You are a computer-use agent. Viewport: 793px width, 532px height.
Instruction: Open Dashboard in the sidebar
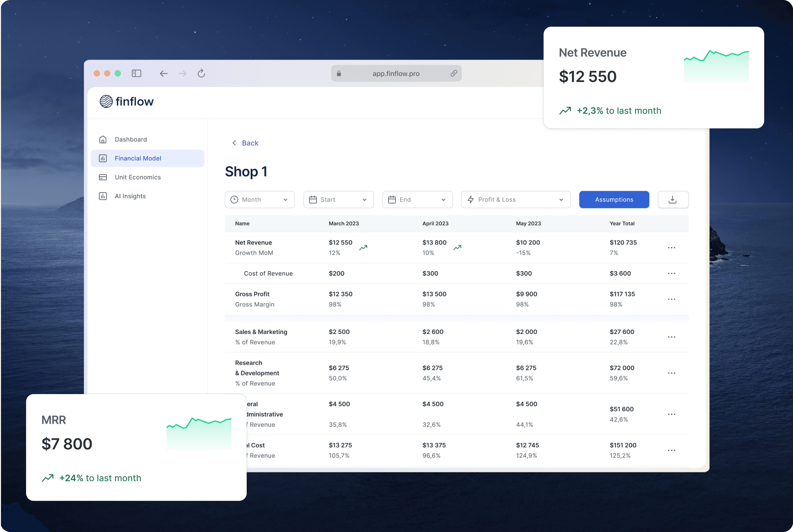pyautogui.click(x=131, y=139)
